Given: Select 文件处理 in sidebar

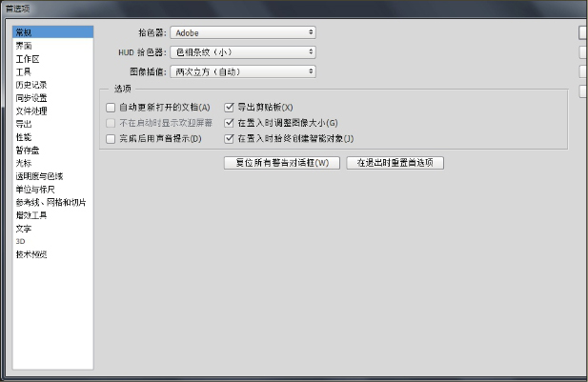Looking at the screenshot, I should click(30, 111).
